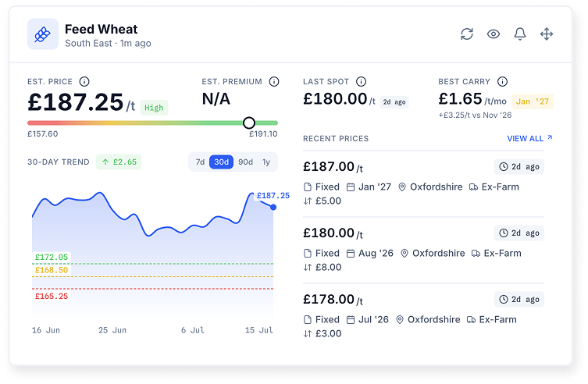Open the £180.00 Aug '26 price entry
Screen dimensions: 588x384
[423, 250]
